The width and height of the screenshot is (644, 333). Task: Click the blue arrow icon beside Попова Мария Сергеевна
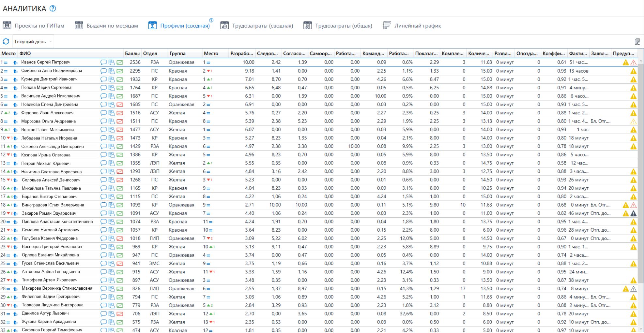pyautogui.click(x=15, y=88)
